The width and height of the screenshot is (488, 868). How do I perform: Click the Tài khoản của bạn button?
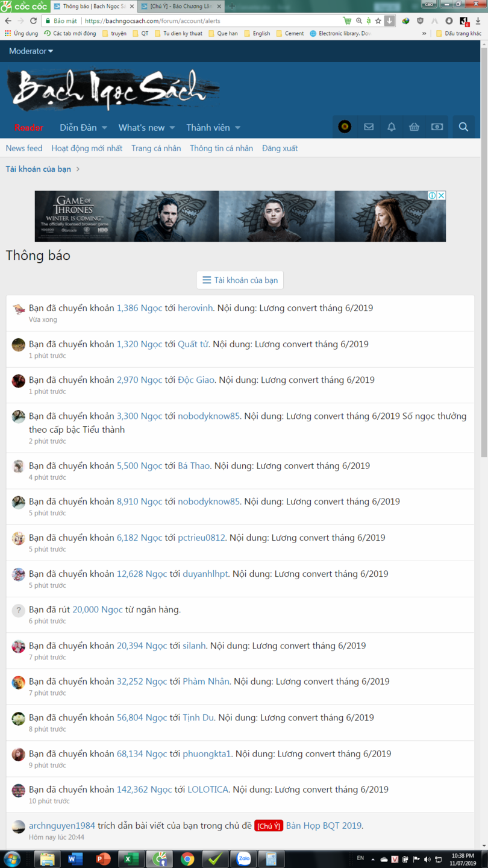pyautogui.click(x=240, y=280)
